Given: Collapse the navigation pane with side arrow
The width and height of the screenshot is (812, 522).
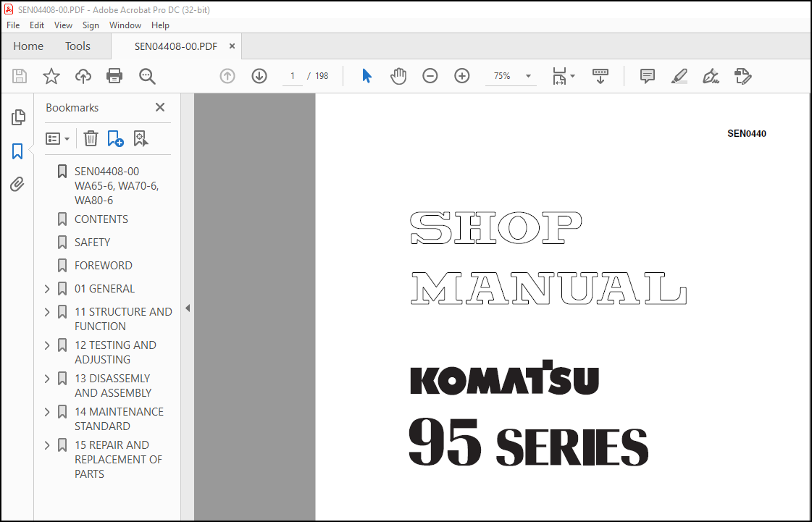Looking at the screenshot, I should 188,308.
